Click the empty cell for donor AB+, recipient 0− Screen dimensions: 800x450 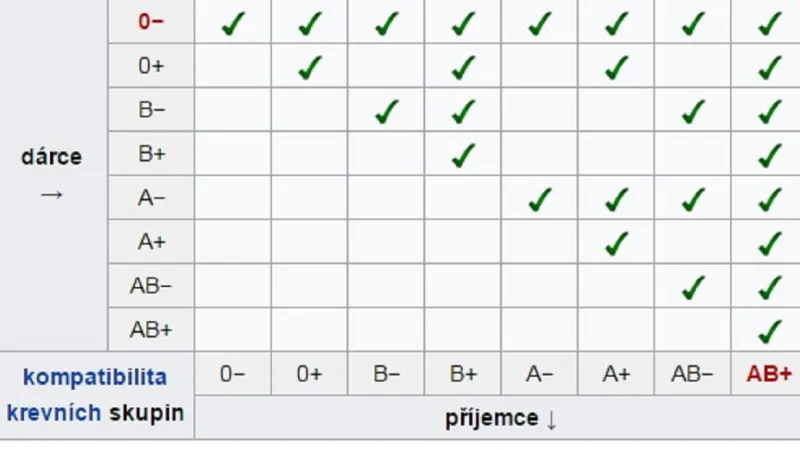coord(233,329)
